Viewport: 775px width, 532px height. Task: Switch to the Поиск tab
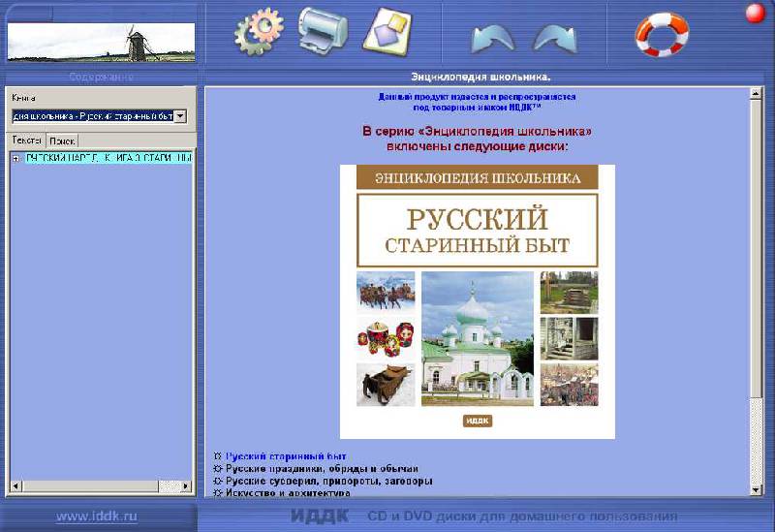(x=62, y=141)
